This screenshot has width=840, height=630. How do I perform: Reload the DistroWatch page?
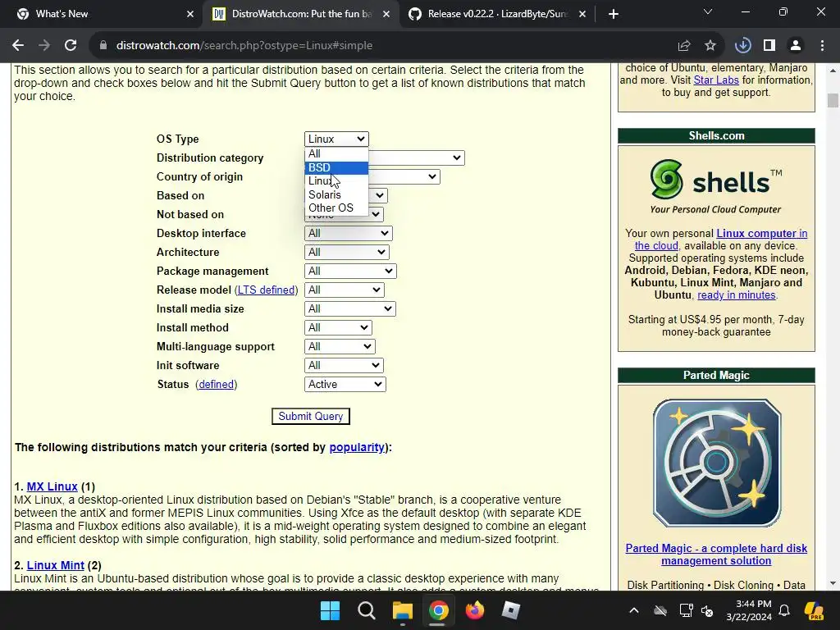(71, 46)
